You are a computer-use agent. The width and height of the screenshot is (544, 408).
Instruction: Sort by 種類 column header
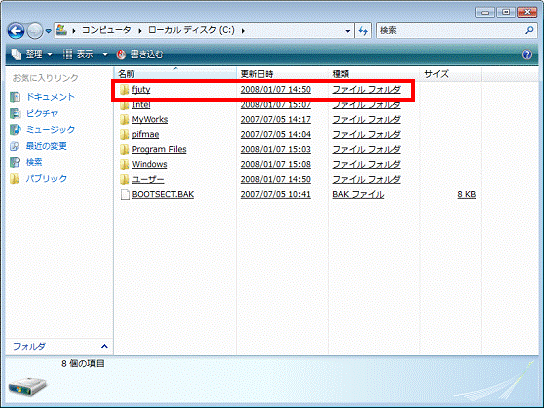coord(373,74)
